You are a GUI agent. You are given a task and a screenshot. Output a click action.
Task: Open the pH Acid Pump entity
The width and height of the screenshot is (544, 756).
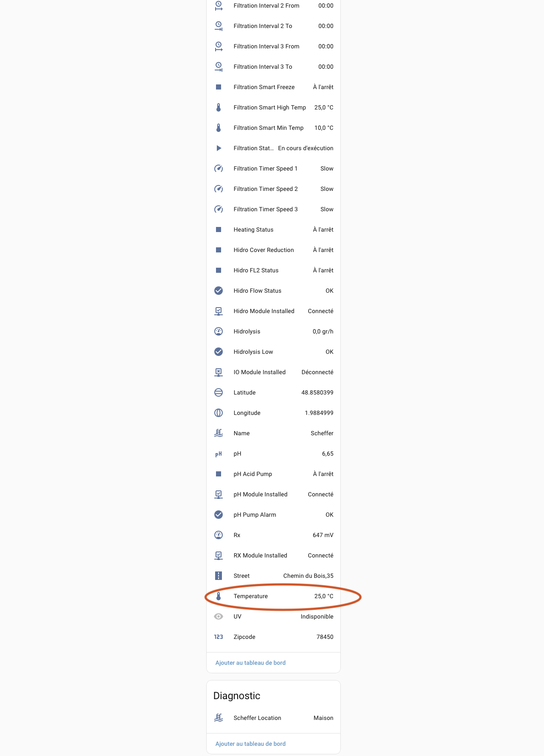(252, 474)
